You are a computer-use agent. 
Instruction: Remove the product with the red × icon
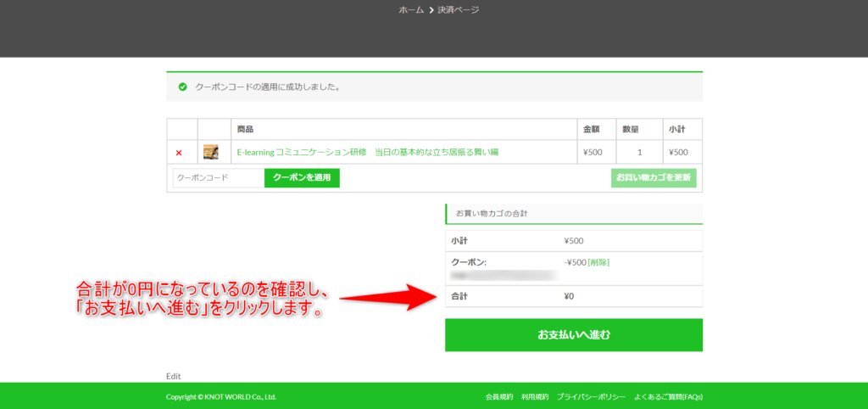tap(179, 153)
